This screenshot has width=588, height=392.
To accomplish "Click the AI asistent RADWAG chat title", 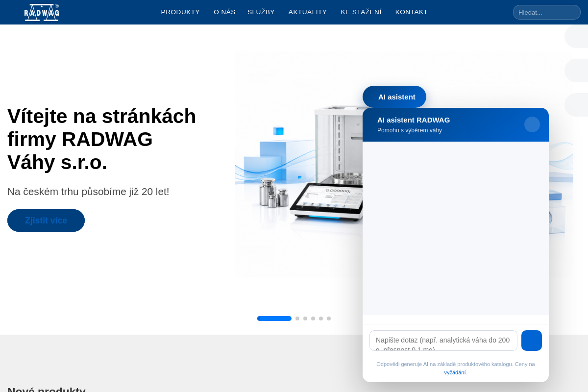I will pyautogui.click(x=414, y=120).
